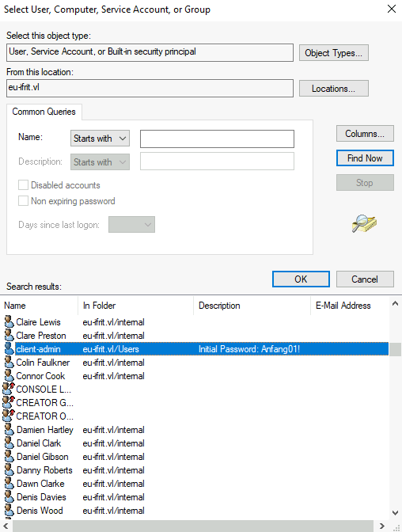Screen dimensions: 402x532
Task: Select the 'client-admin' name text
Action: tap(38, 349)
